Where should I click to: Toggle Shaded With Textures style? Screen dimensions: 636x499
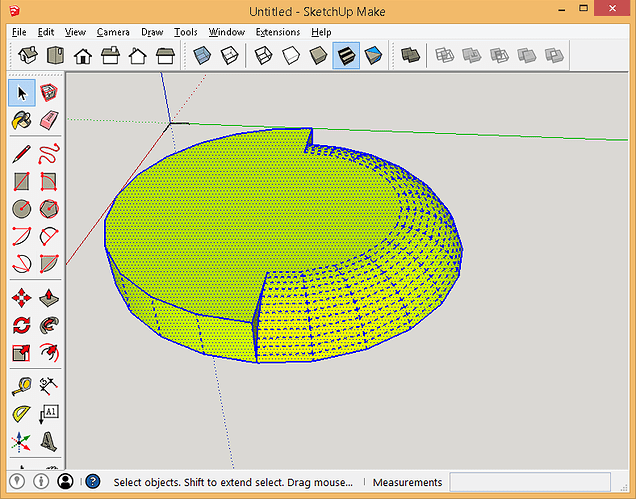346,56
